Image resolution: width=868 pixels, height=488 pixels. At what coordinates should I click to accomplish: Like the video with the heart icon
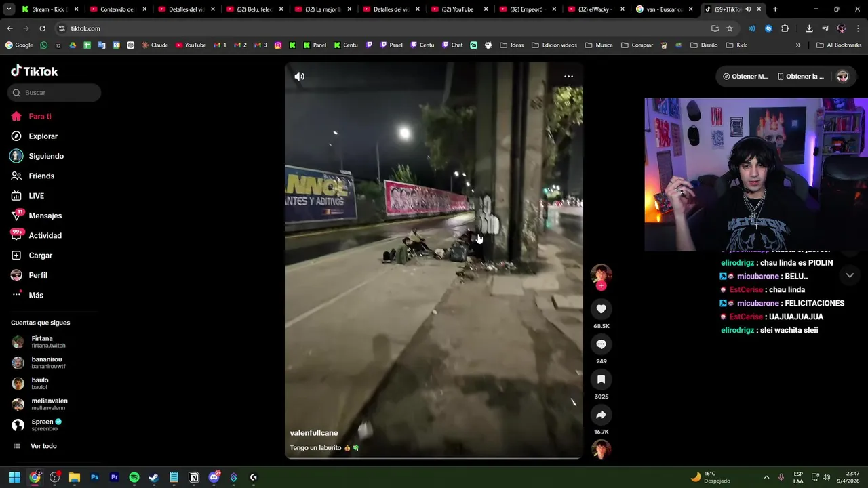(x=601, y=309)
